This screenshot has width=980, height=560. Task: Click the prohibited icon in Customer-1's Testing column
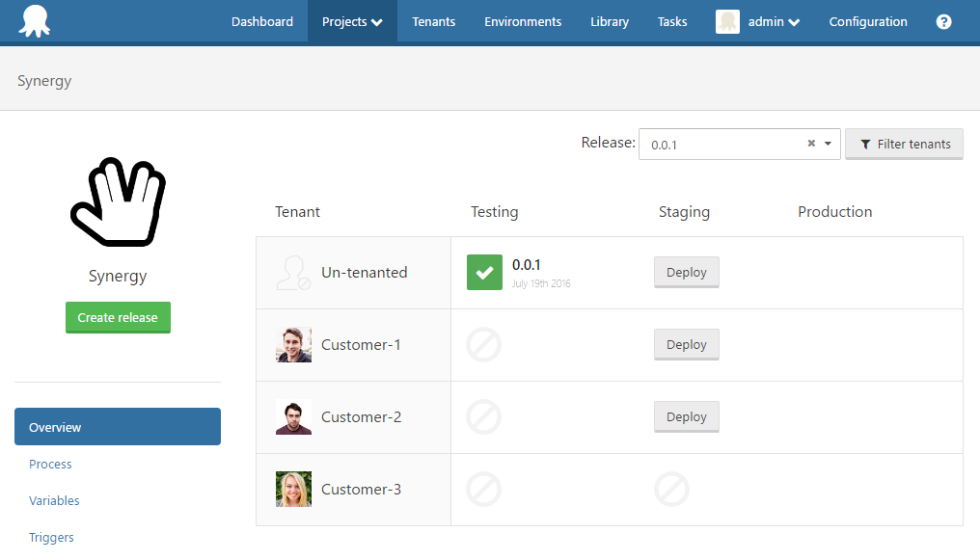click(x=483, y=344)
